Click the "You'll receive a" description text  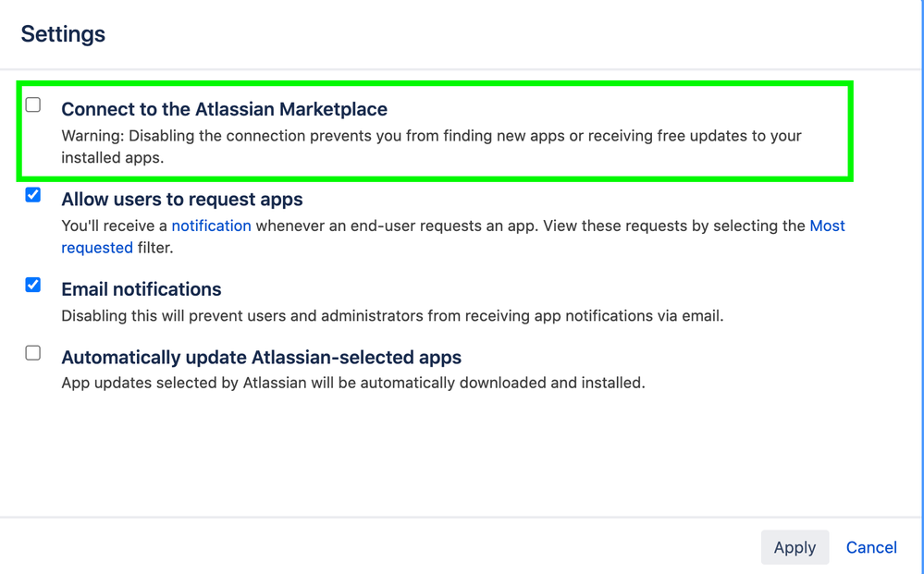click(115, 226)
